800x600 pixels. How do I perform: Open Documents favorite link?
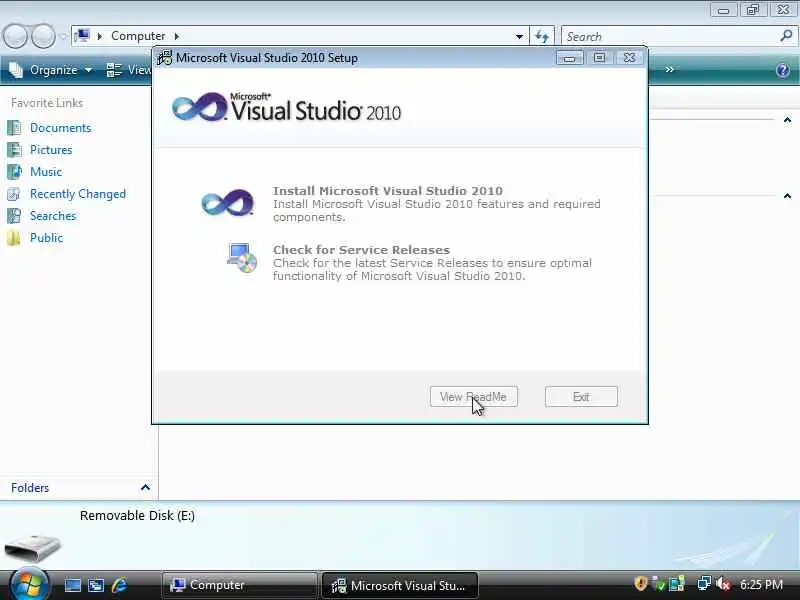[x=60, y=128]
